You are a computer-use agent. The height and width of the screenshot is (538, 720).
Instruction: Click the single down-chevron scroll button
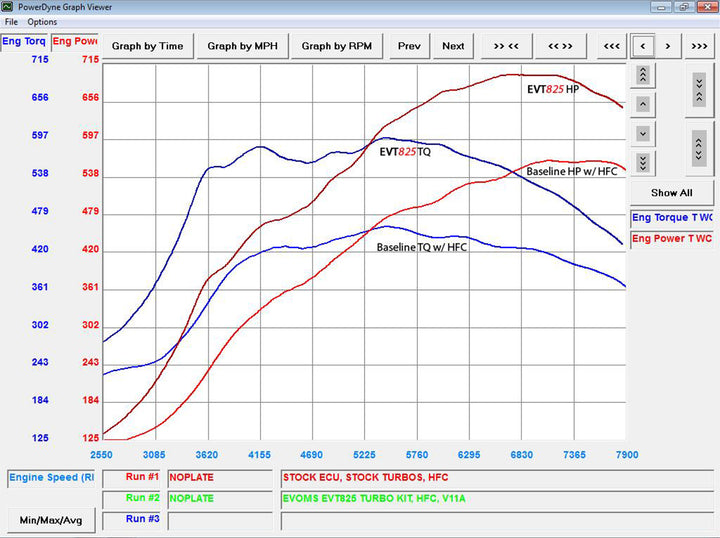[643, 134]
